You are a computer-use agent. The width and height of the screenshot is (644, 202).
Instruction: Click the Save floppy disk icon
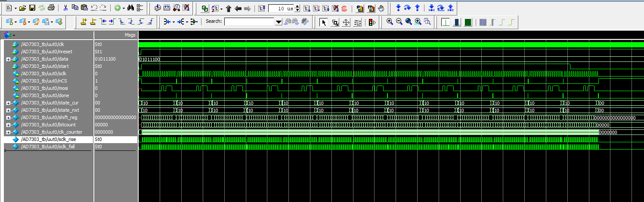32,8
